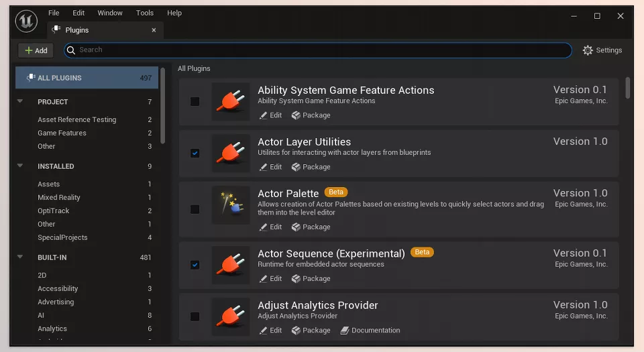The image size is (644, 352).
Task: Click documentation book icon for Adjust Analytics
Action: 345,331
